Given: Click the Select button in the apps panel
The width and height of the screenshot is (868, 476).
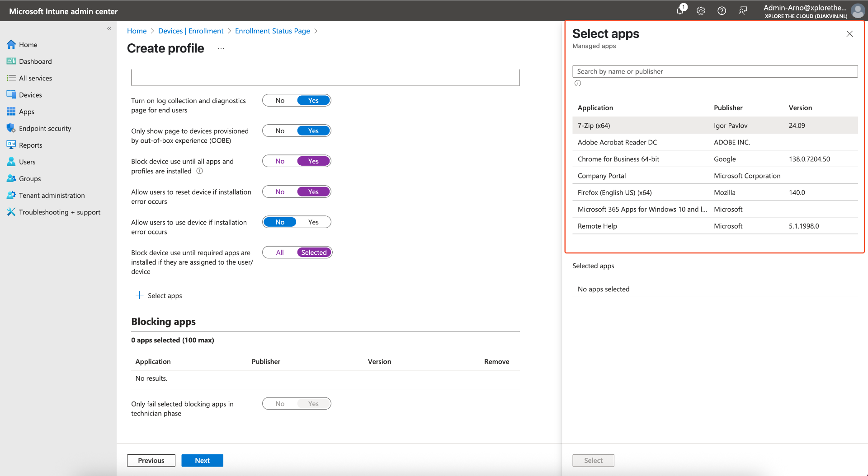Looking at the screenshot, I should (x=593, y=460).
